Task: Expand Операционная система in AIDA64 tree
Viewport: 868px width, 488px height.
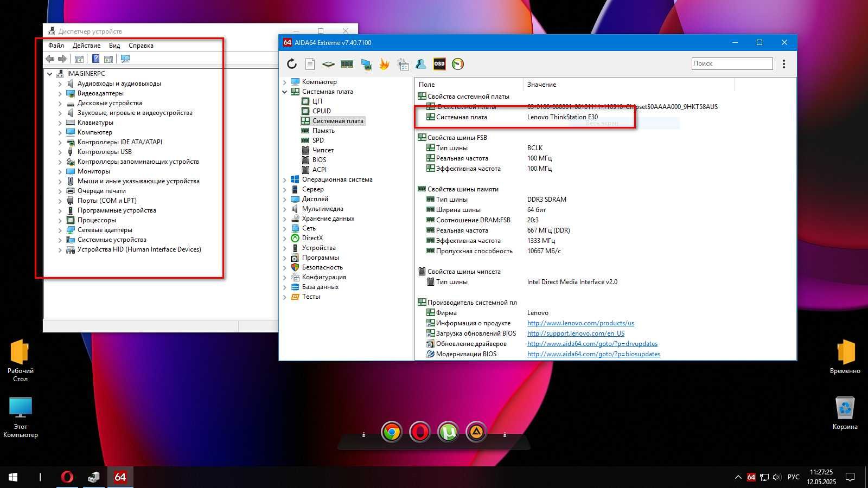Action: point(285,179)
